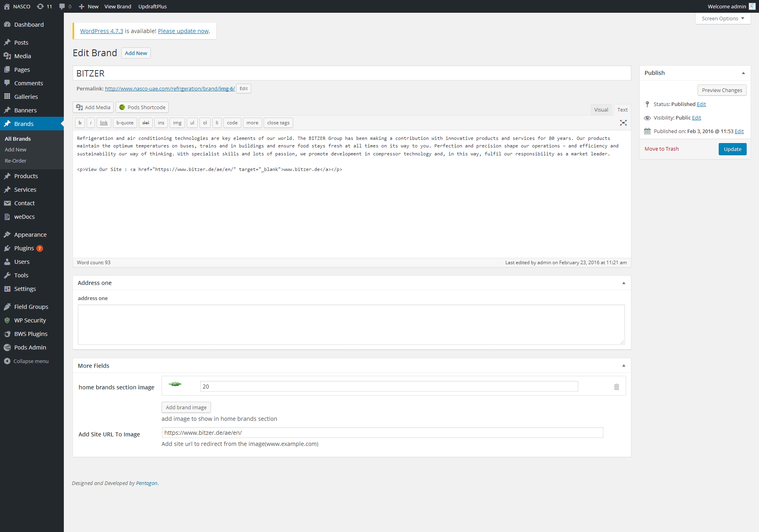Click the admin avatar in top bar
759x532 pixels.
[x=752, y=6]
